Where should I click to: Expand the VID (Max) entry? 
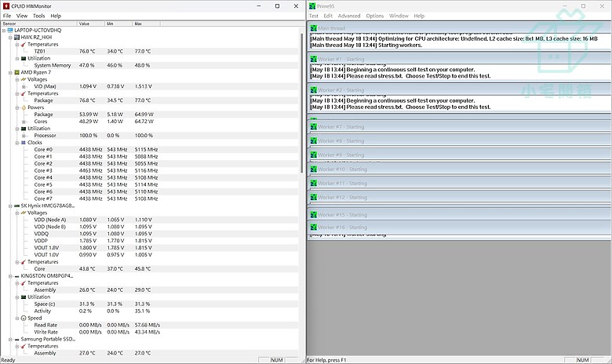coord(24,86)
